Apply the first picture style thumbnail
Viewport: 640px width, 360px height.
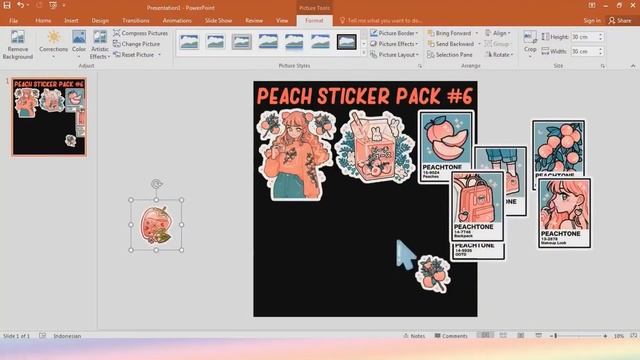[189, 42]
